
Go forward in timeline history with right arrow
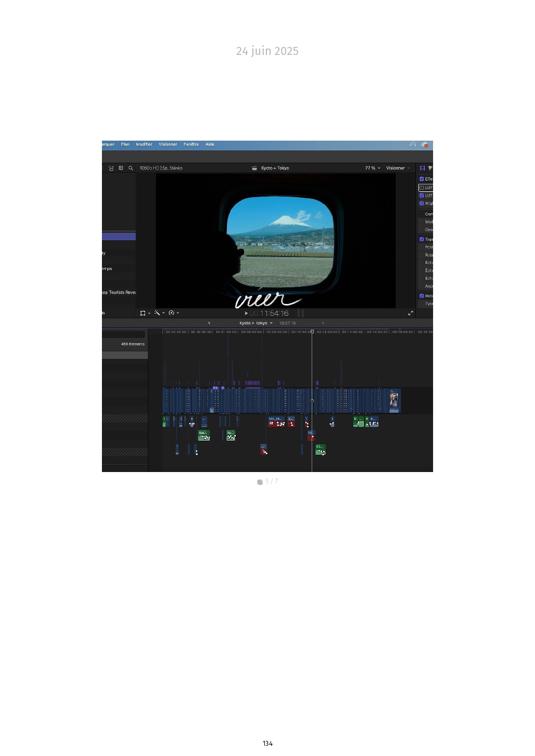pyautogui.click(x=323, y=323)
